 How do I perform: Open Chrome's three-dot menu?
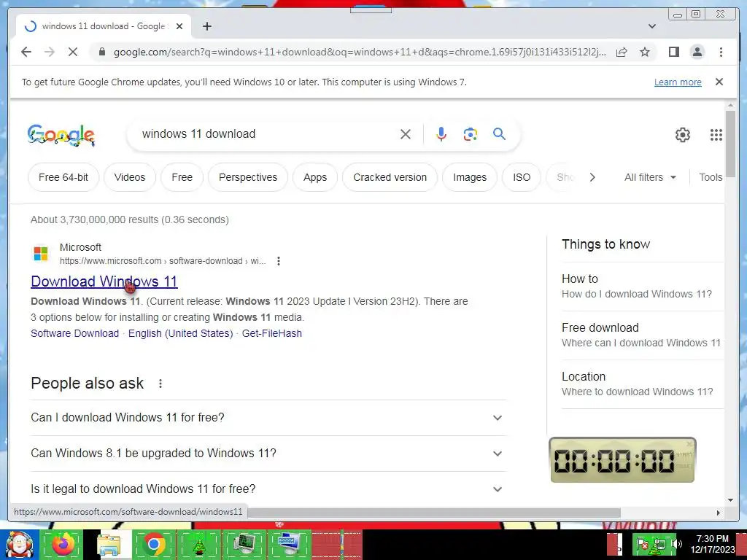tap(721, 52)
